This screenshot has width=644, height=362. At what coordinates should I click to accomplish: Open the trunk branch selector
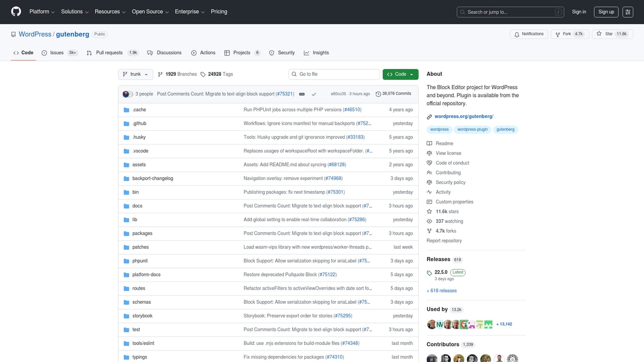click(x=135, y=74)
